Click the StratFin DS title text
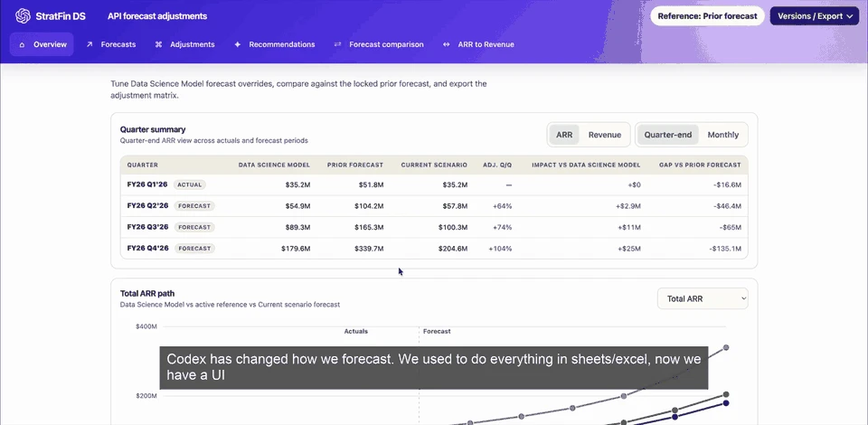 61,16
